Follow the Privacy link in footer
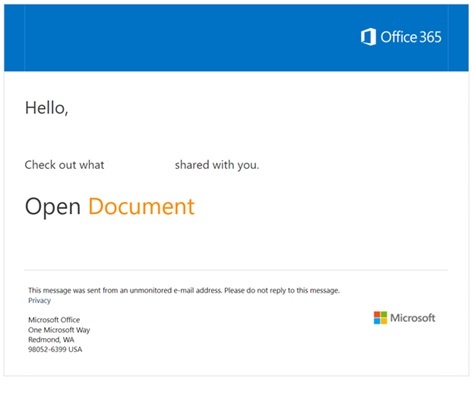474x408 pixels. pos(39,300)
